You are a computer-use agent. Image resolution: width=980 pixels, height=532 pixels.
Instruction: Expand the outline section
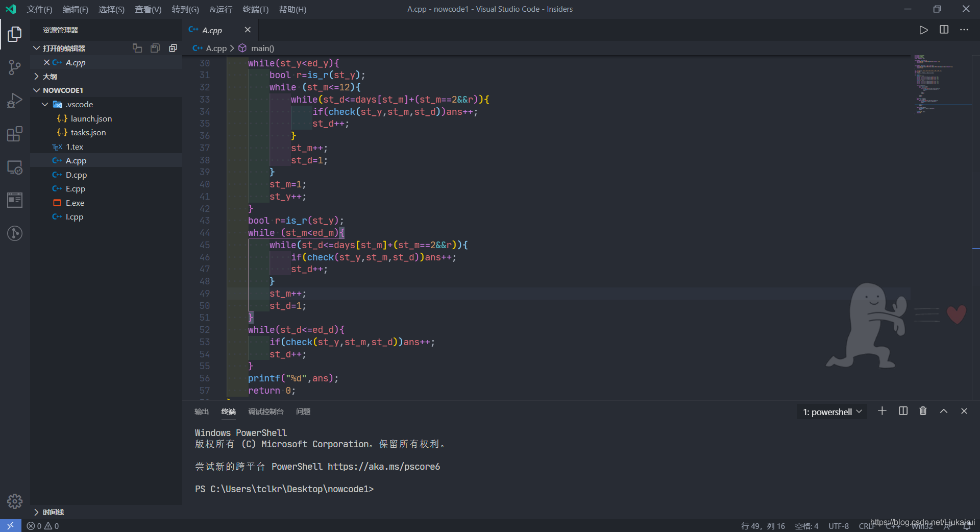[x=36, y=76]
